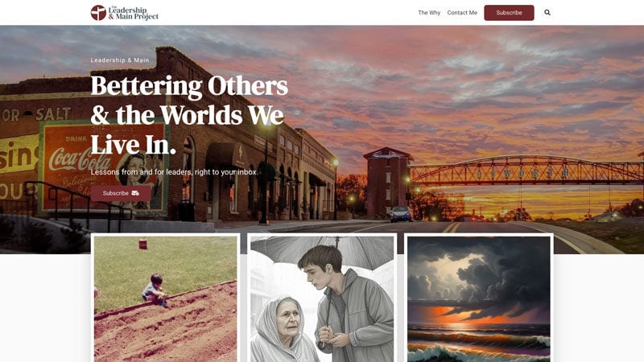Click the Bettering Others headline
The width and height of the screenshot is (644, 362).
[x=189, y=115]
